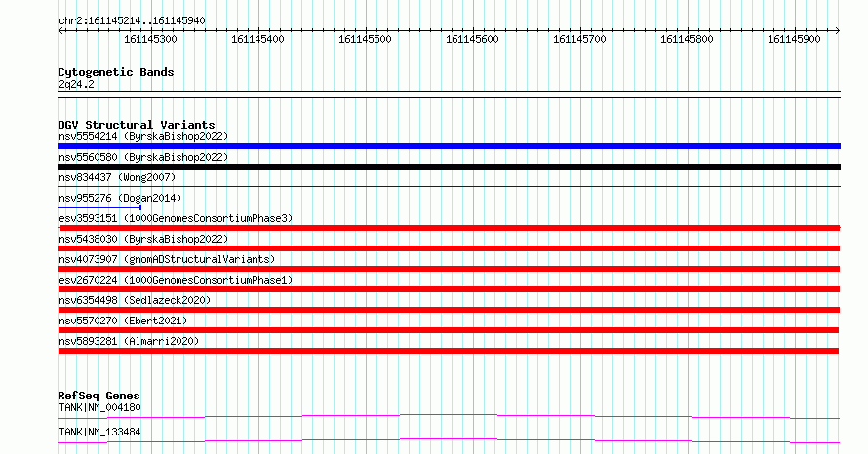The image size is (868, 454).
Task: Open variant nsv5893281 (Almarri2020) label
Action: [x=129, y=341]
